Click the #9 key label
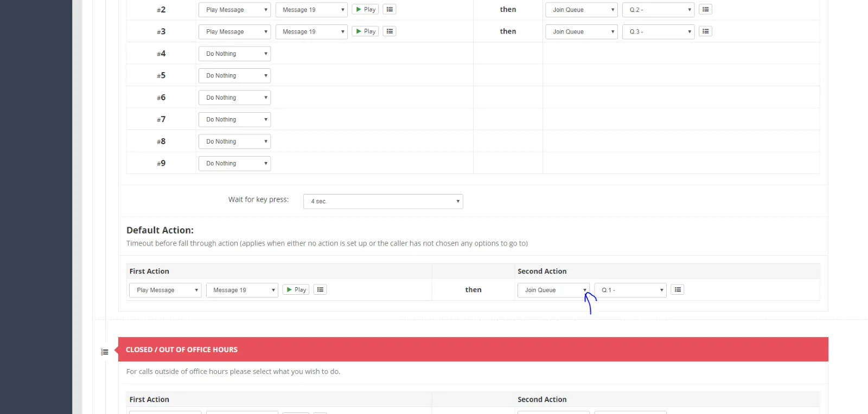Image resolution: width=868 pixels, height=414 pixels. [x=161, y=163]
